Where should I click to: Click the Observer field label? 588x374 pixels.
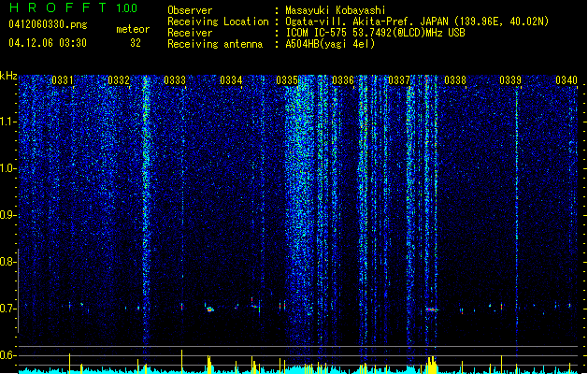point(190,10)
